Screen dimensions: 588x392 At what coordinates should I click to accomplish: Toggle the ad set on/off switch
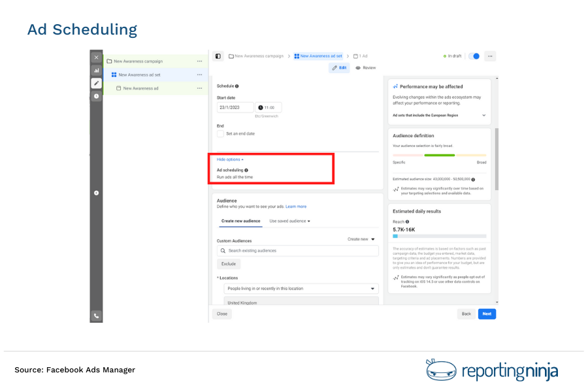click(474, 56)
